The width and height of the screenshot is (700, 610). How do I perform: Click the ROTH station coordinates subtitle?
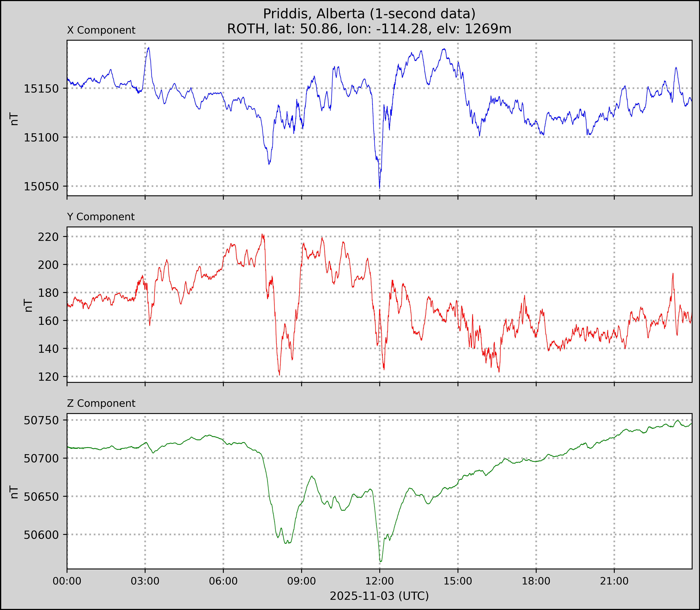pos(369,29)
